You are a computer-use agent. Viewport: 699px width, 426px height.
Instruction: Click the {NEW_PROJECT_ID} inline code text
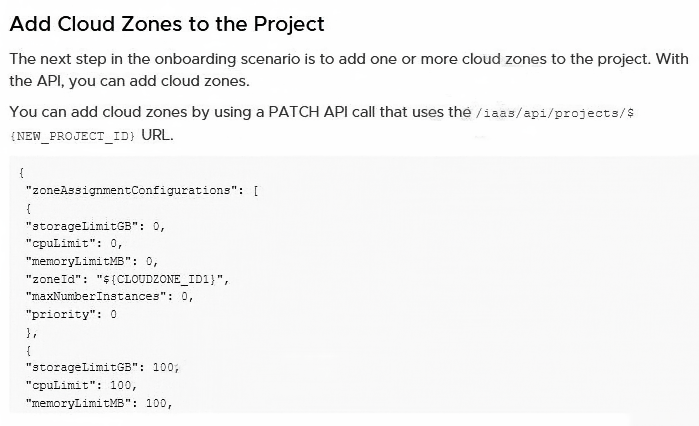point(72,136)
